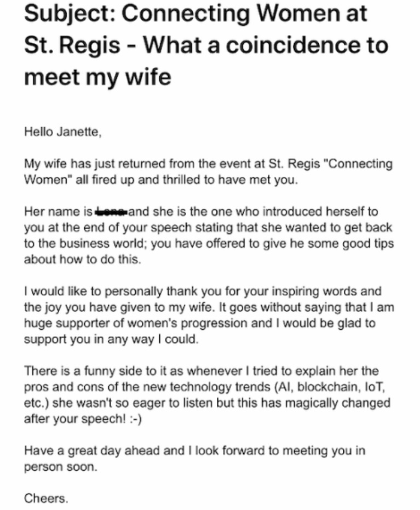
Task: Click the blacked-out wife's name
Action: pyautogui.click(x=112, y=211)
